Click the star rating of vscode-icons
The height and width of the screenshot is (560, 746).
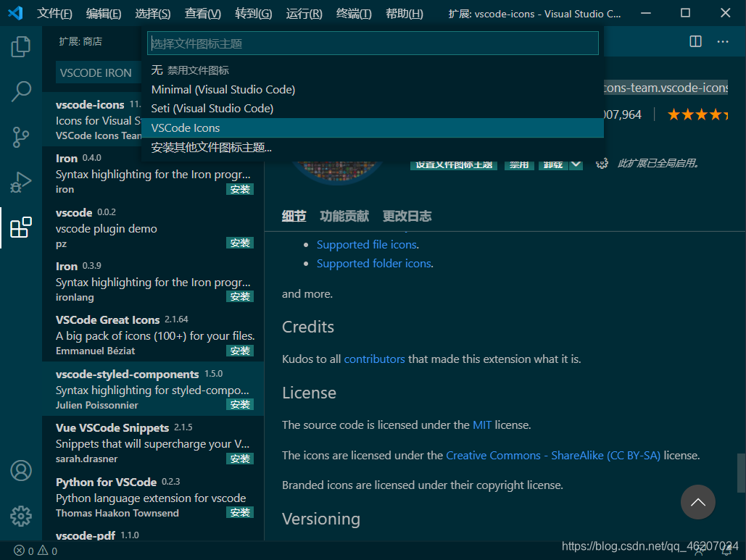[x=697, y=114]
